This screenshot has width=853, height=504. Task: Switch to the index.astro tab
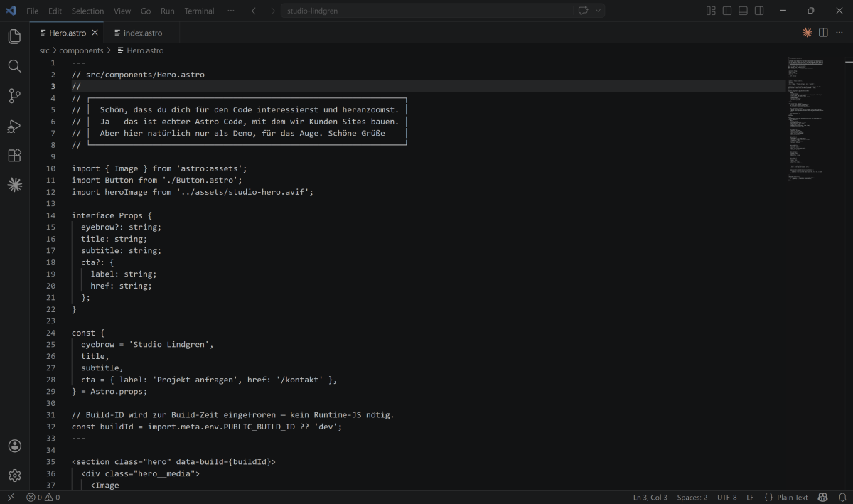click(142, 33)
